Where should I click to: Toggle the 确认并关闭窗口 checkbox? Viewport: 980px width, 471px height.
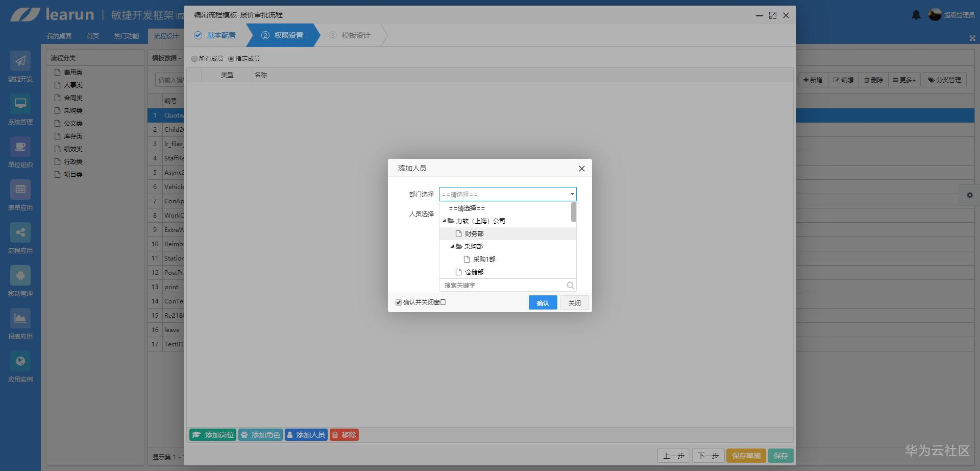click(399, 302)
